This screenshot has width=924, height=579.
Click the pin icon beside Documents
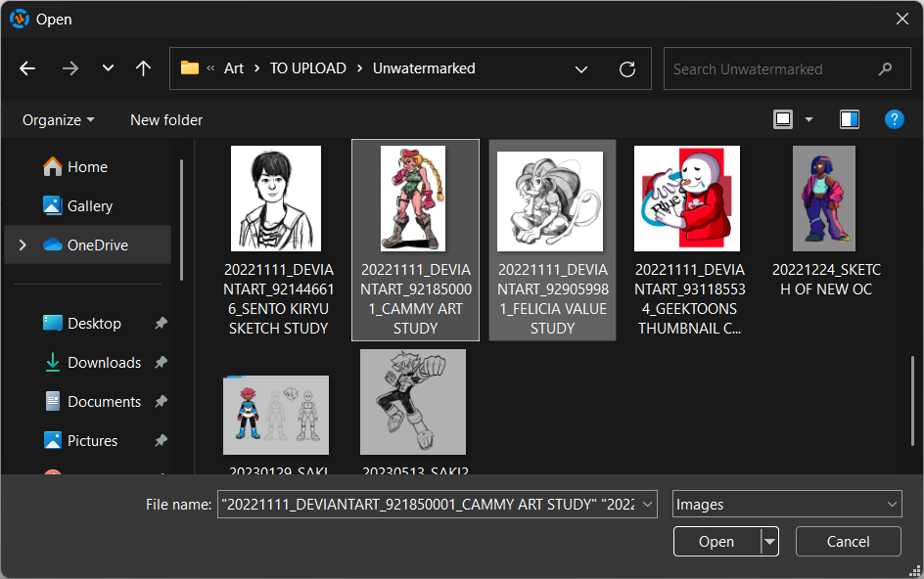pos(161,402)
